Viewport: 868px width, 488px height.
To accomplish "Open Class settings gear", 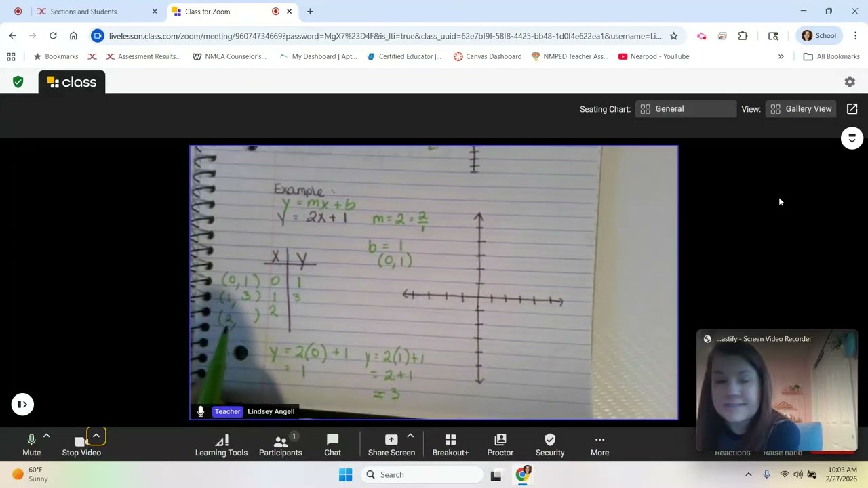I will 850,82.
